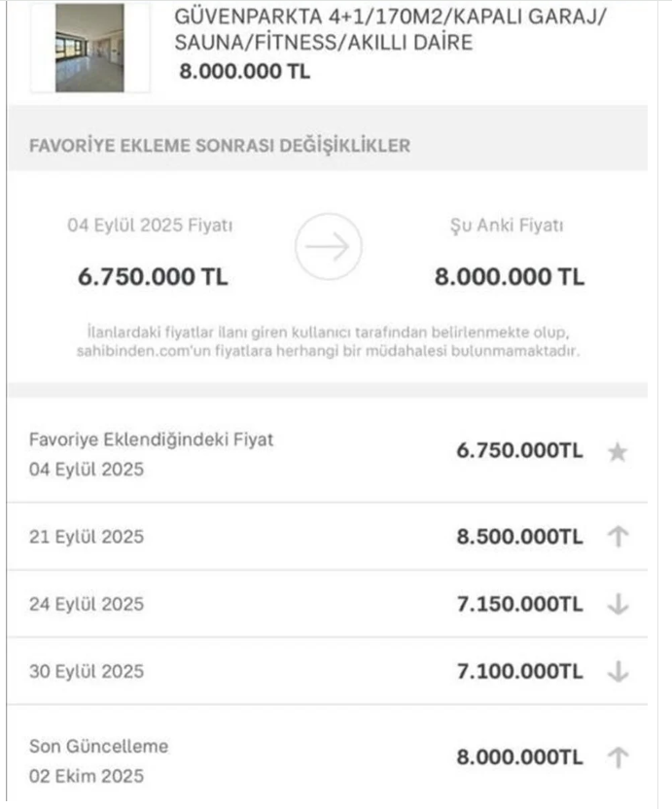Select the 24 Eylül 2025 date entry
The image size is (672, 809).
87,605
